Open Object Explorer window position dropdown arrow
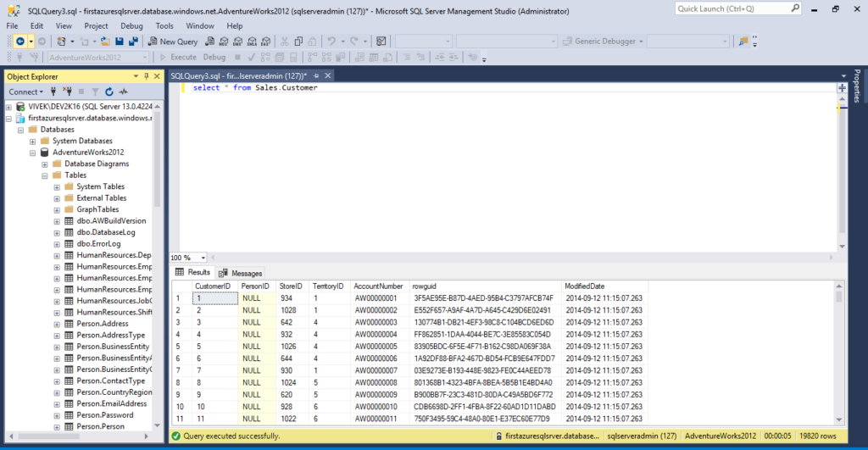Viewport: 868px width, 450px height. tap(136, 76)
